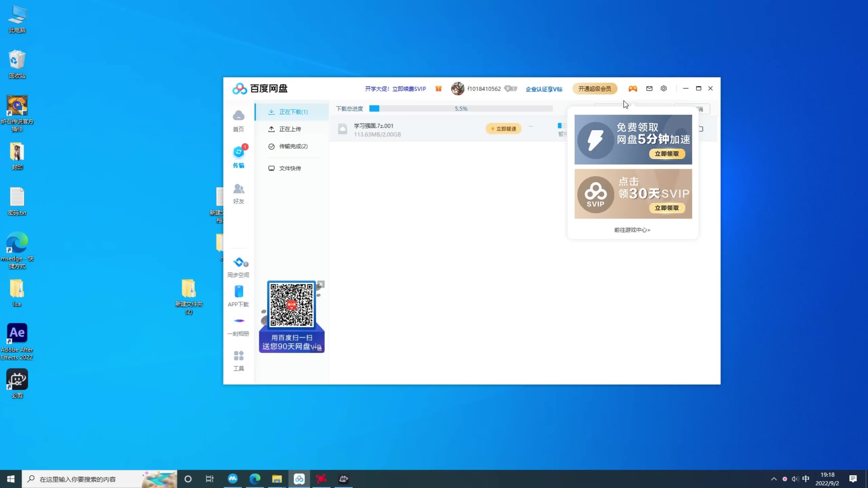This screenshot has height=488, width=868.
Task: Close the QR code promotion popup
Action: [x=321, y=284]
